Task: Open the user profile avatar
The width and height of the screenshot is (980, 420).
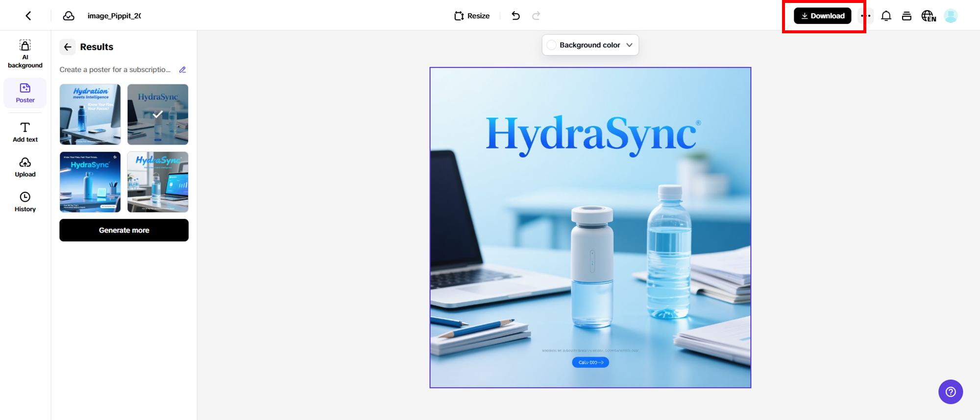Action: 951,16
